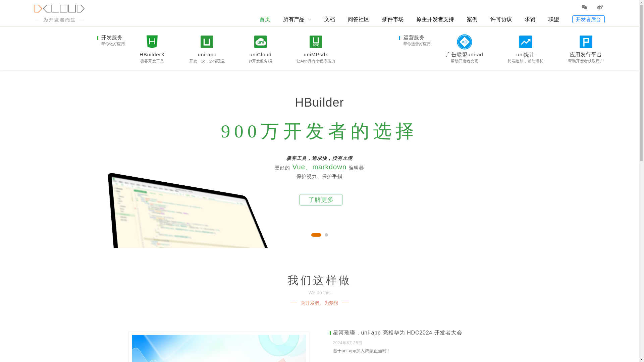
Task: Click the uniCloud product label
Action: pyautogui.click(x=261, y=55)
